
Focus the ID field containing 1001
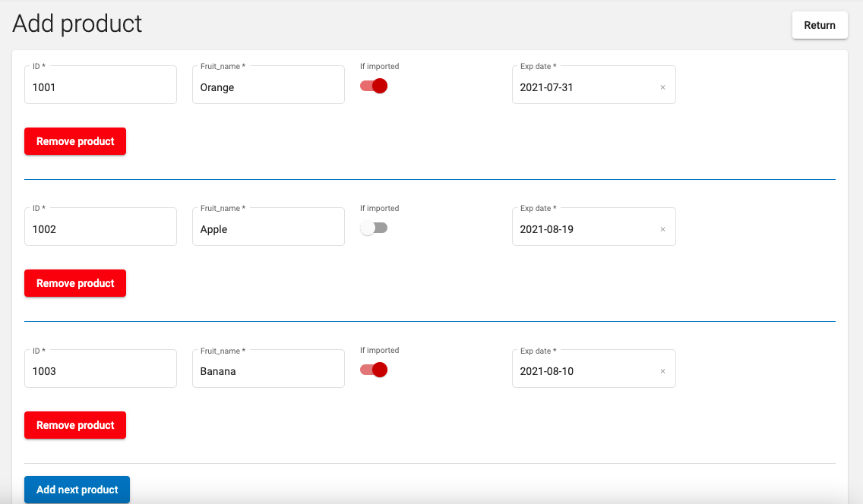click(101, 85)
